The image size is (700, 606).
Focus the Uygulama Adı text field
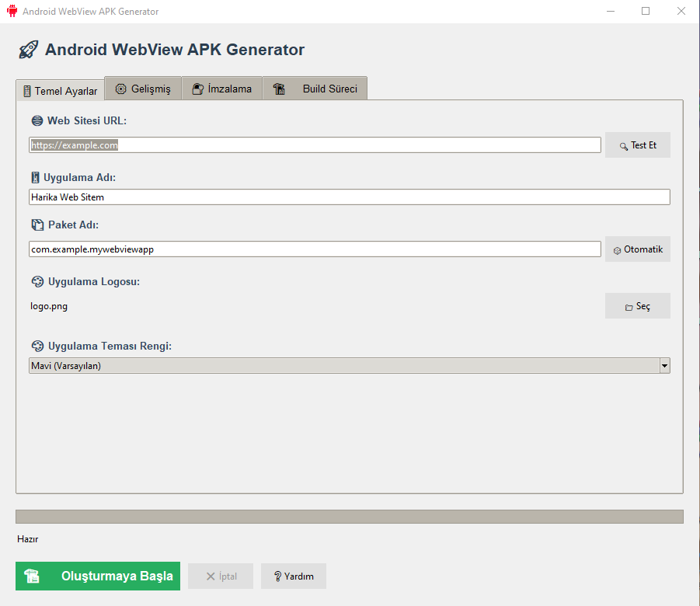point(350,197)
